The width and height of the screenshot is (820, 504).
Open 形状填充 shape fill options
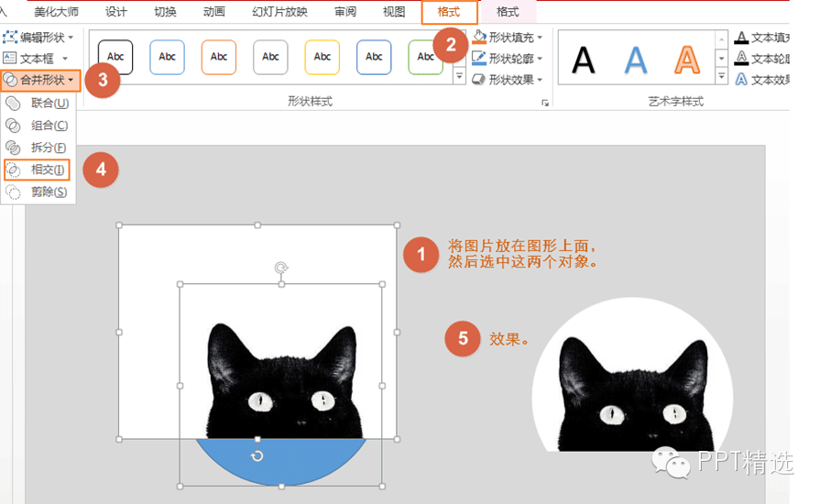[x=508, y=38]
